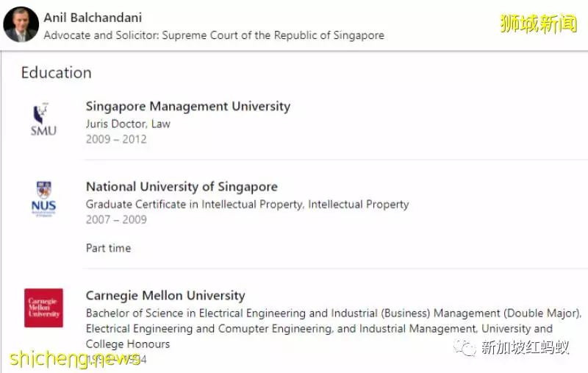Click the Part time description text
This screenshot has width=588, height=373.
[x=108, y=248]
